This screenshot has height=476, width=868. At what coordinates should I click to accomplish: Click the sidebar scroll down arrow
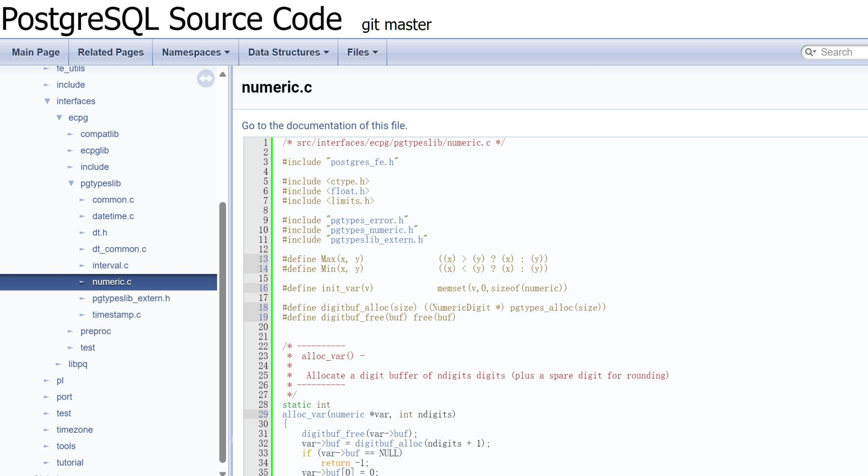pyautogui.click(x=223, y=473)
